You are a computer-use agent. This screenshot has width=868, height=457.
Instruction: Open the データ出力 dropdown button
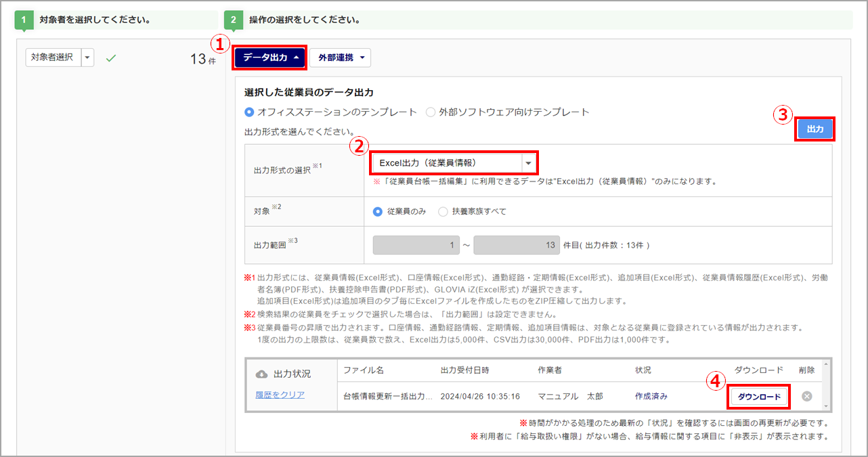271,58
